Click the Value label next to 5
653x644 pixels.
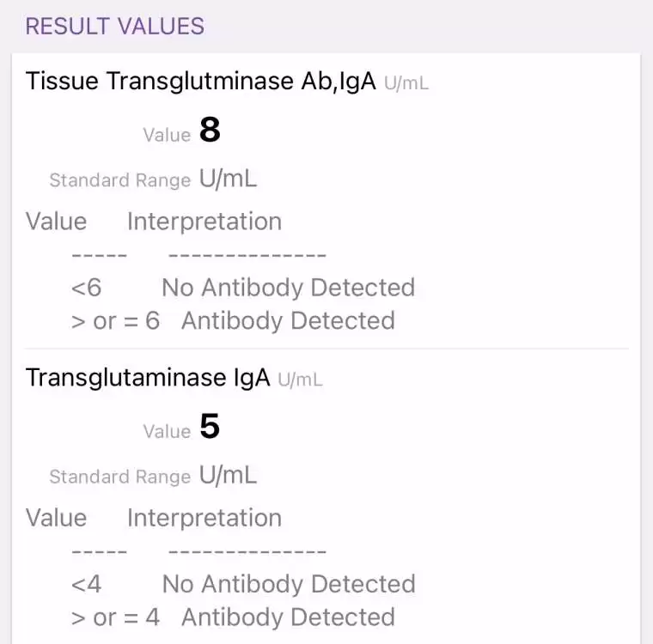tap(167, 432)
